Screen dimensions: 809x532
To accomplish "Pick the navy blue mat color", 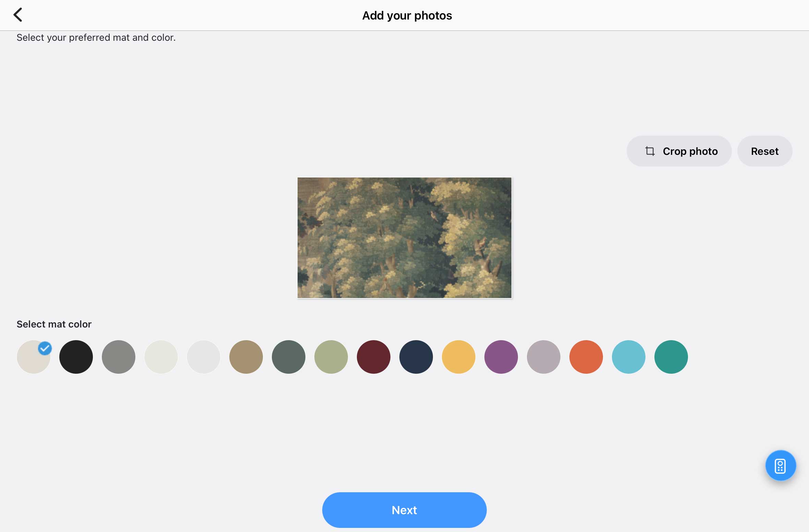I will (416, 357).
